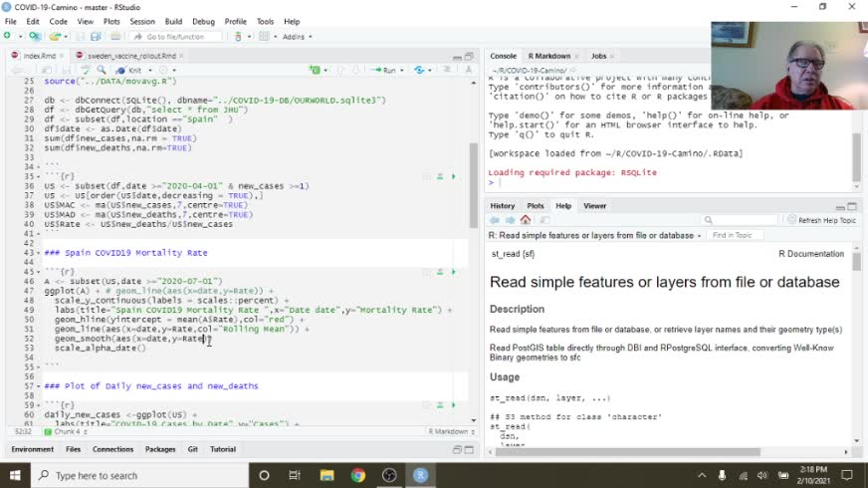868x488 pixels.
Task: Click the Find/Replace magnifier icon
Action: pyautogui.click(x=102, y=70)
